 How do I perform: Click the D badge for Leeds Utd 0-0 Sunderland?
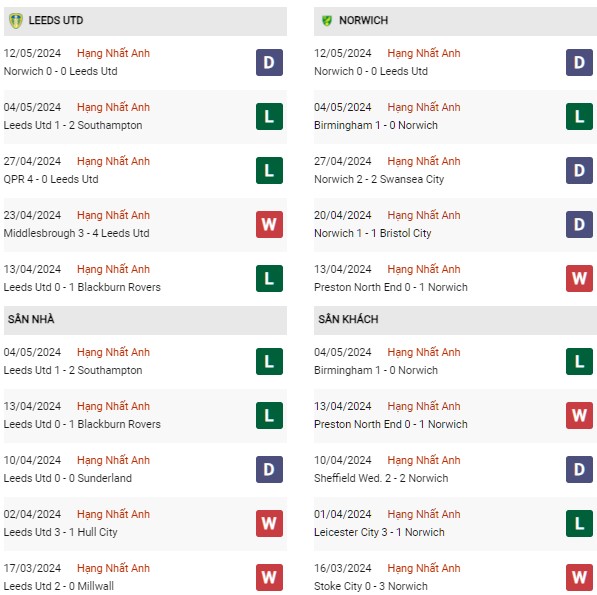pos(269,469)
